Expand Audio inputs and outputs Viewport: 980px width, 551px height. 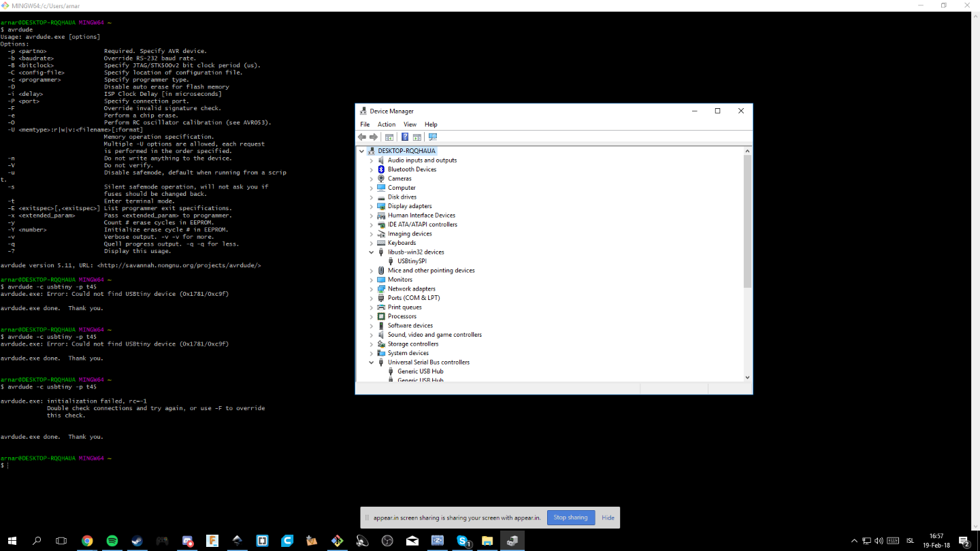pyautogui.click(x=372, y=161)
